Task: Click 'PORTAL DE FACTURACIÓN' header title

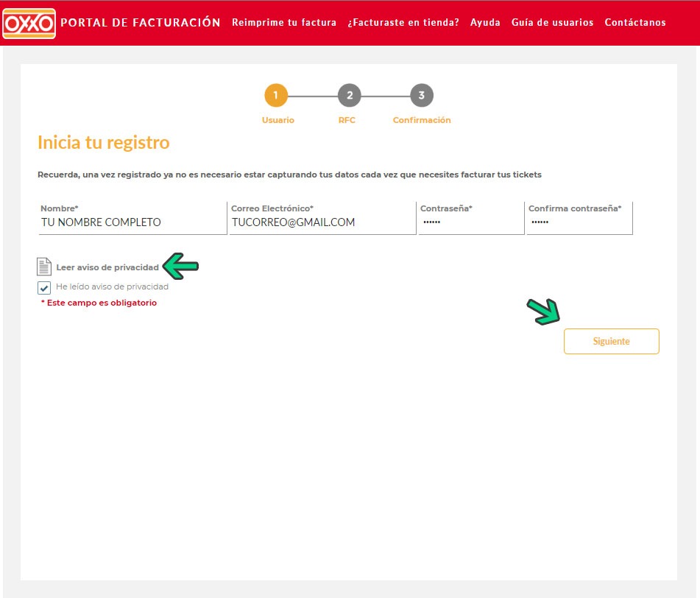Action: click(x=140, y=22)
